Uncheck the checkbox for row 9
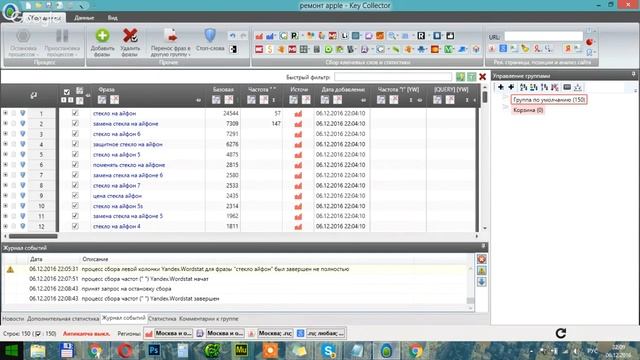Viewport: 640px width, 360px height. click(75, 196)
